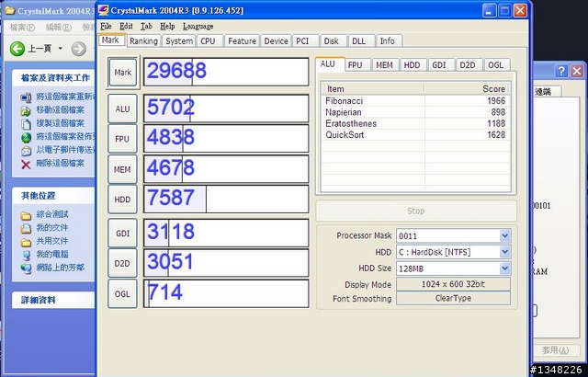Open the Tab menu
The width and height of the screenshot is (588, 377).
click(147, 27)
